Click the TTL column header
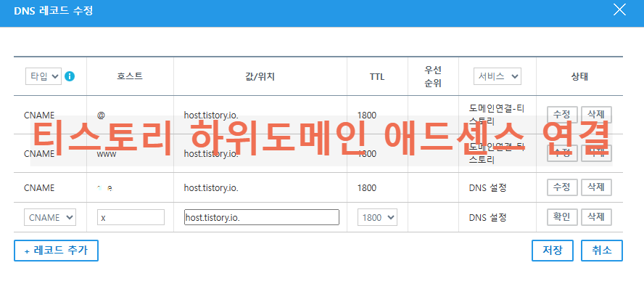The width and height of the screenshot is (644, 292). 377,76
